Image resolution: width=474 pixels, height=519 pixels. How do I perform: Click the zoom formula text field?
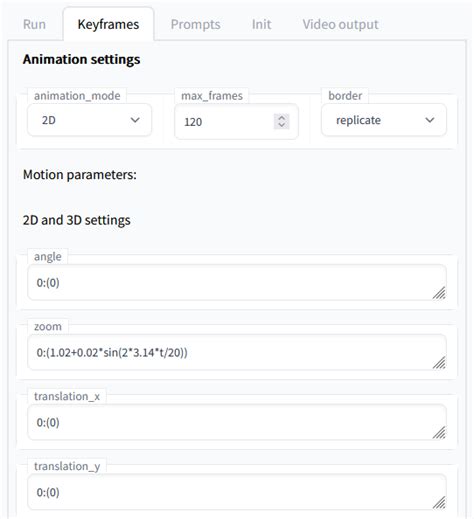point(237,353)
